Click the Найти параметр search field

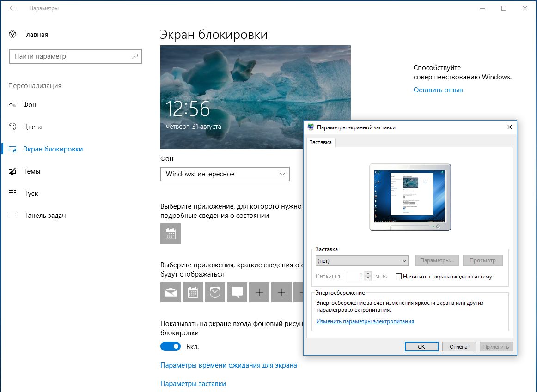coord(75,56)
